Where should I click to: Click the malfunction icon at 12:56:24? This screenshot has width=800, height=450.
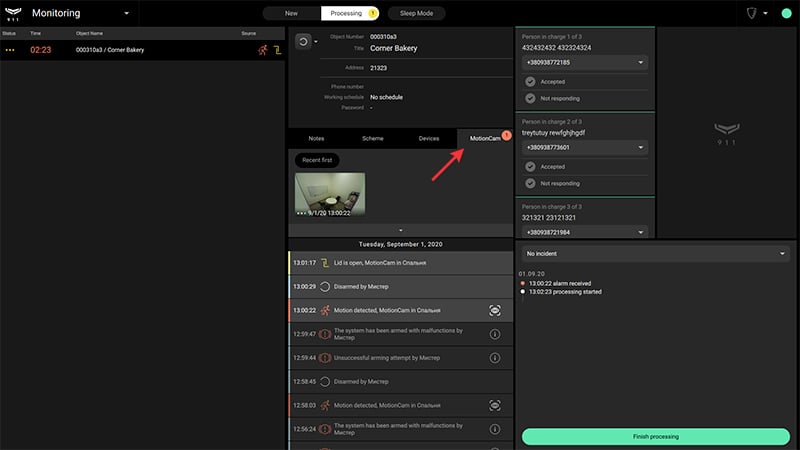click(x=325, y=429)
